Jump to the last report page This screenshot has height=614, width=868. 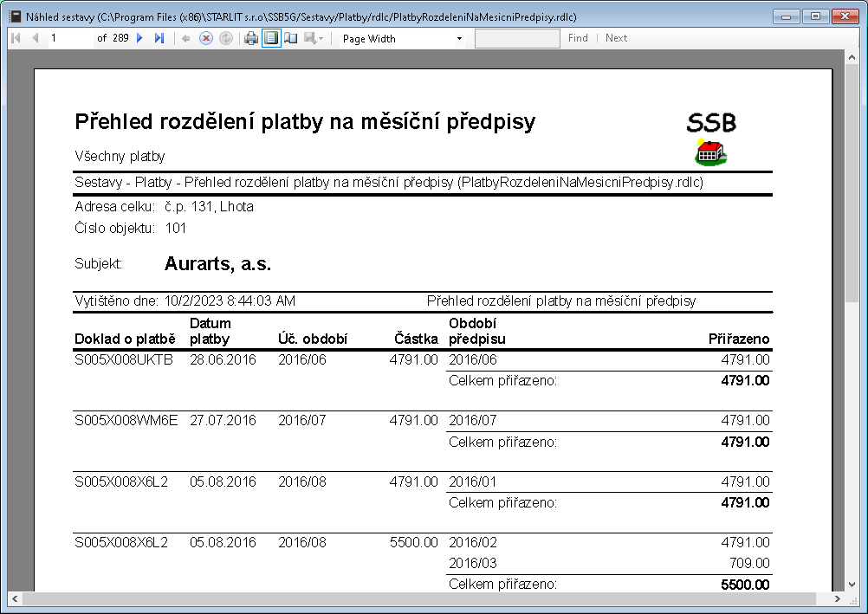tap(159, 38)
